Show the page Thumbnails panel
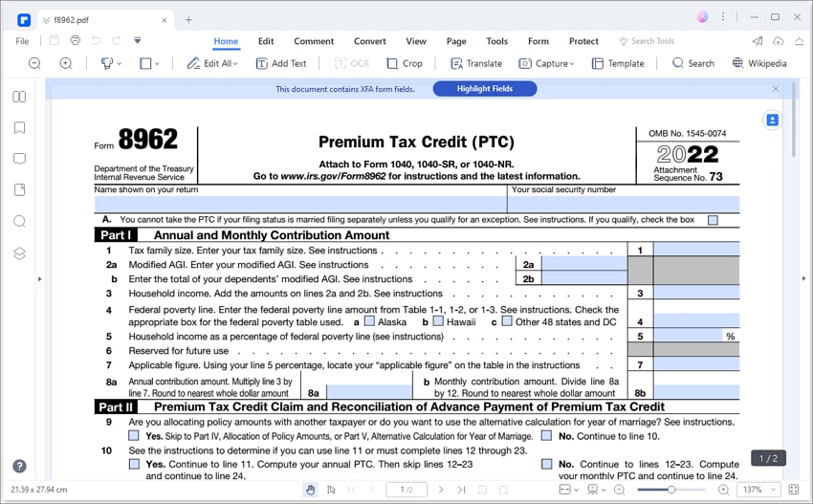This screenshot has width=813, height=504. (x=19, y=97)
